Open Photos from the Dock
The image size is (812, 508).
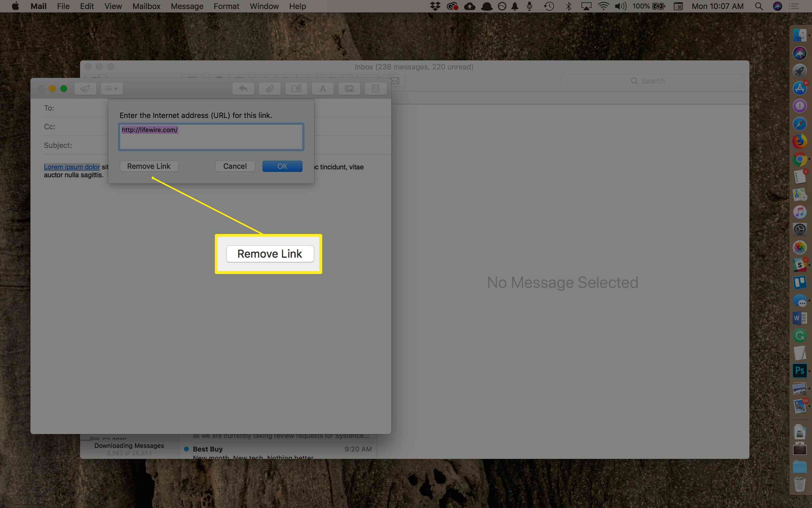click(x=800, y=248)
